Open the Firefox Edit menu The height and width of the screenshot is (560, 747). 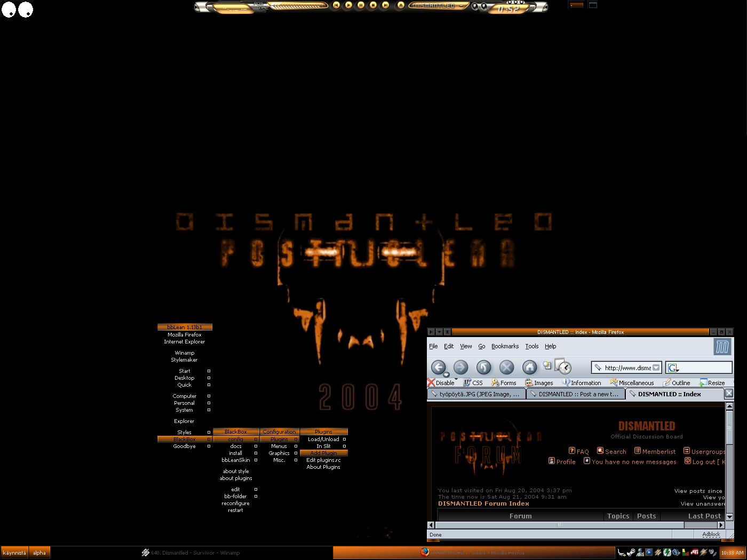(x=449, y=346)
